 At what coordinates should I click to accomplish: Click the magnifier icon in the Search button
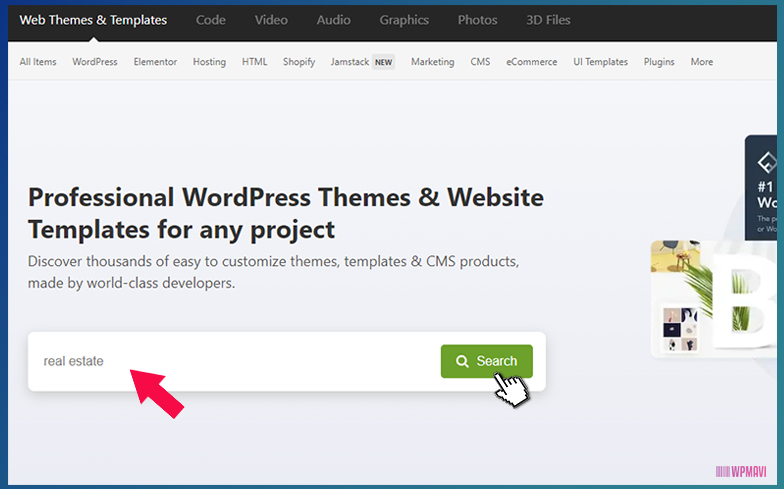coord(462,361)
